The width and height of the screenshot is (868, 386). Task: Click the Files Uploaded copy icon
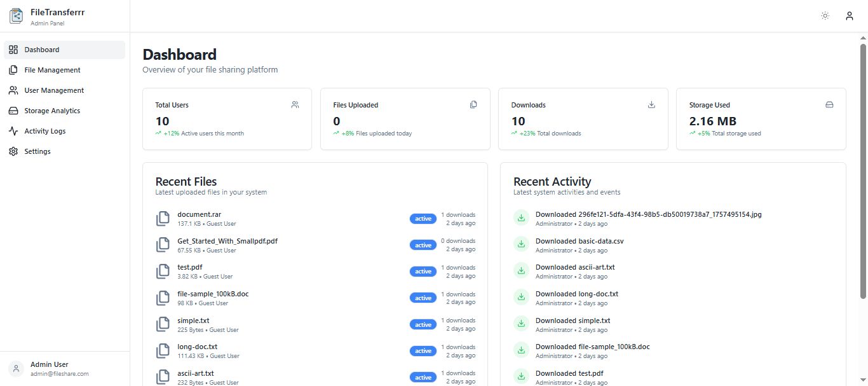[x=473, y=105]
